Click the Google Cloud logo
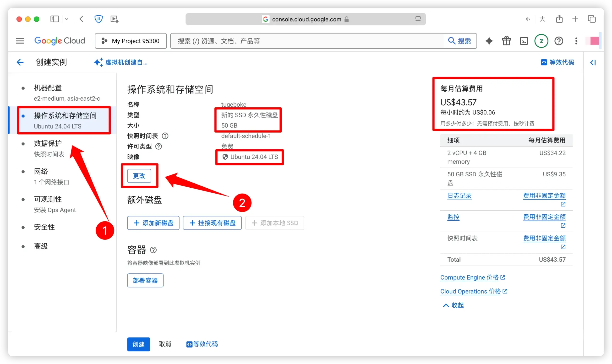612x364 pixels. (60, 41)
